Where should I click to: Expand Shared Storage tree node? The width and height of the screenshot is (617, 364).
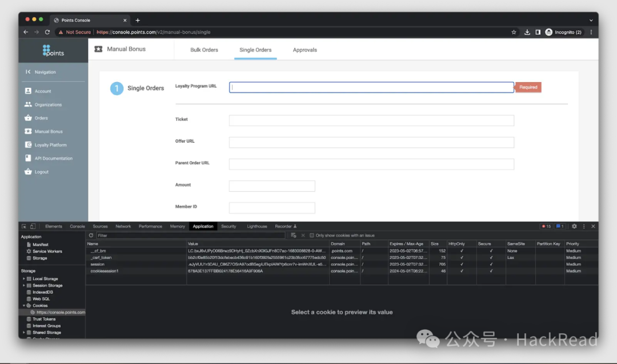(23, 333)
